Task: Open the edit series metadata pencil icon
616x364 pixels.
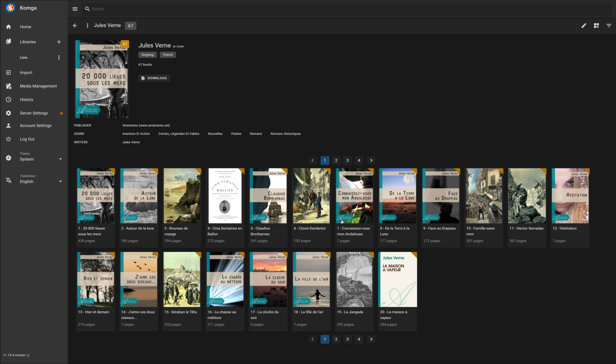Action: point(584,26)
